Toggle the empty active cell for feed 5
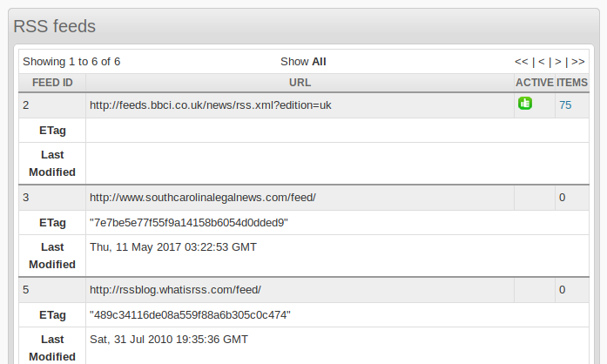607x364 pixels. click(535, 290)
